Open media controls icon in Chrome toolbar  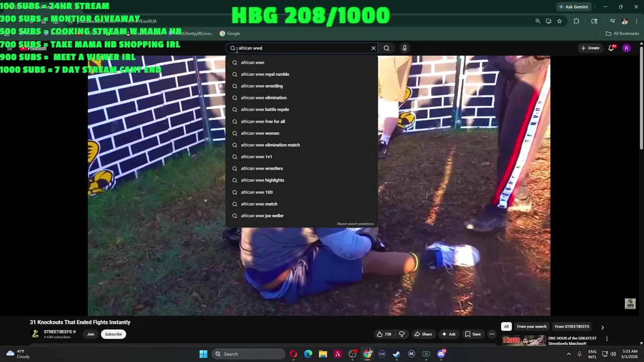[612, 21]
